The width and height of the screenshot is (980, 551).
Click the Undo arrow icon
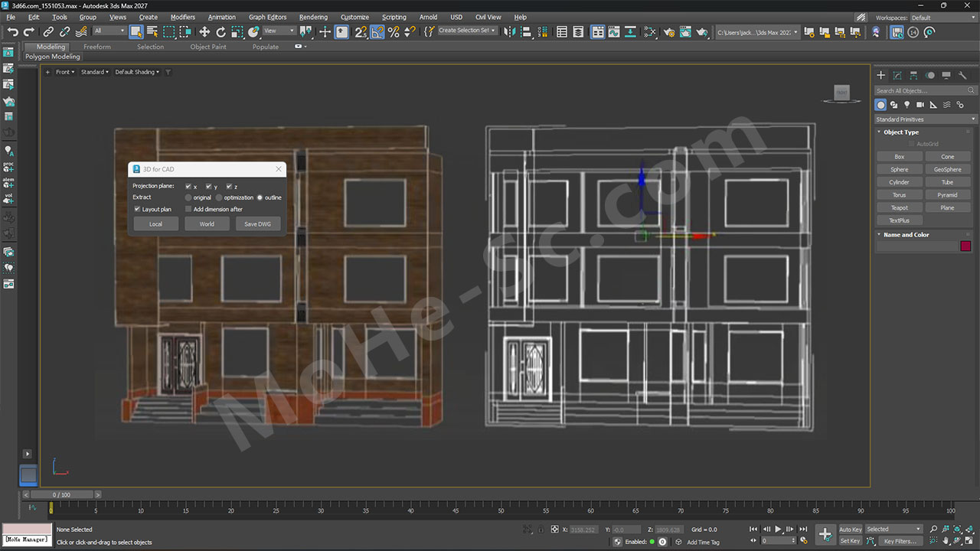pyautogui.click(x=12, y=31)
